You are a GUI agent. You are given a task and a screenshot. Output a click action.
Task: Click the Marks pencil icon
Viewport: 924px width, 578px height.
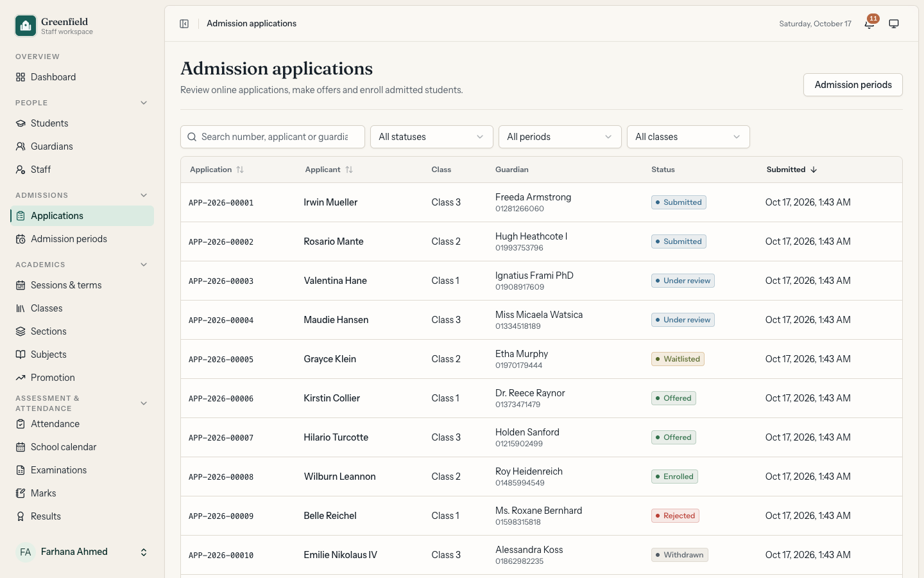(x=21, y=493)
